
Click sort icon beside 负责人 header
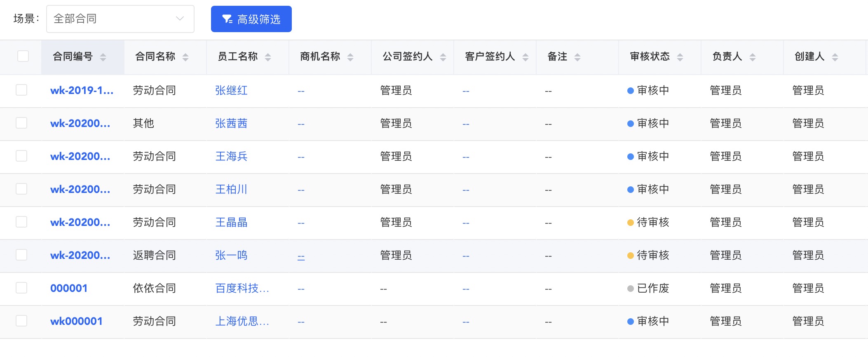[753, 57]
